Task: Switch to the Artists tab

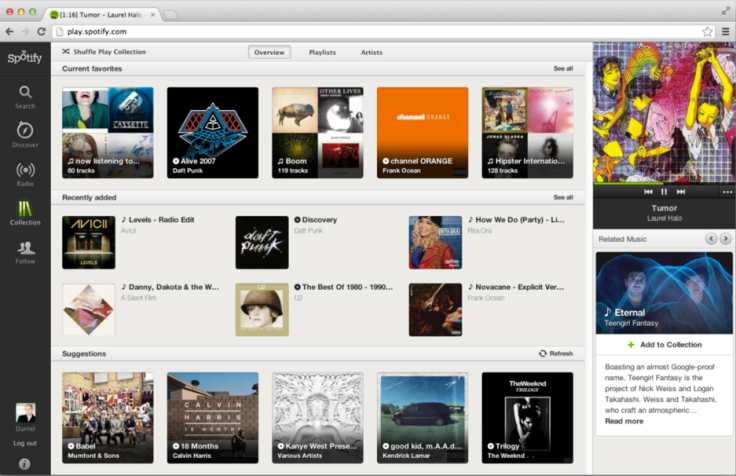Action: pos(371,52)
